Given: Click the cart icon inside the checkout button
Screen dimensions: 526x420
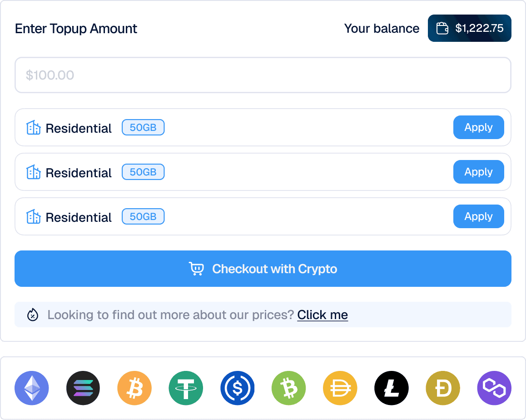Looking at the screenshot, I should [x=197, y=269].
